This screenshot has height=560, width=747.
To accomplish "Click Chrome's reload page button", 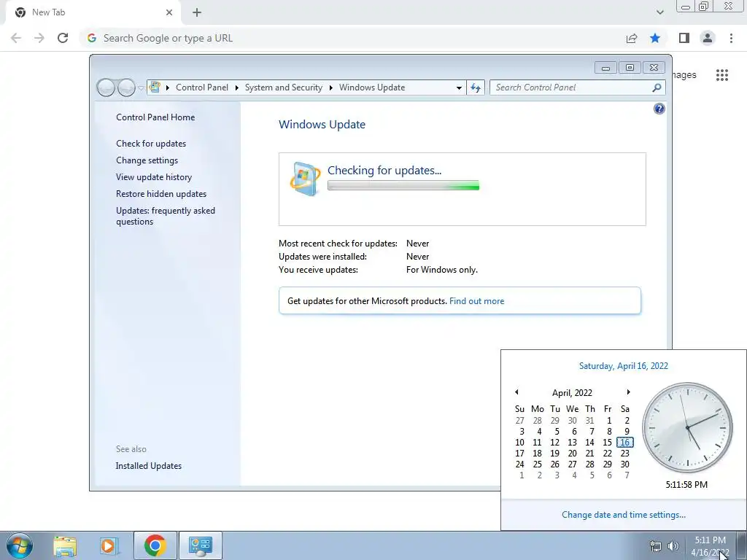I will tap(63, 38).
